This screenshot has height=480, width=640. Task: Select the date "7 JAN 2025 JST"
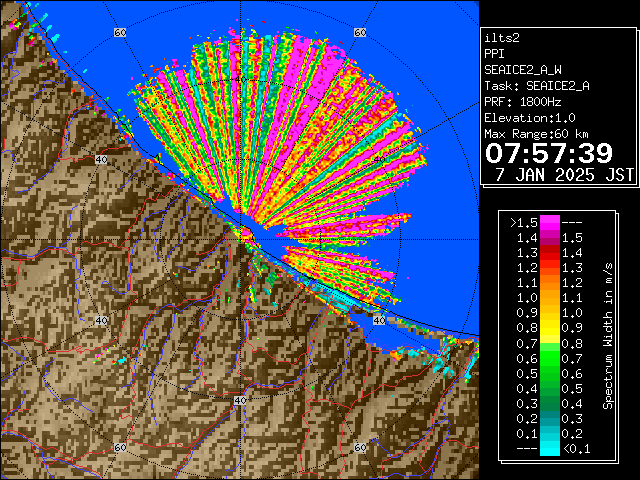[x=564, y=175]
